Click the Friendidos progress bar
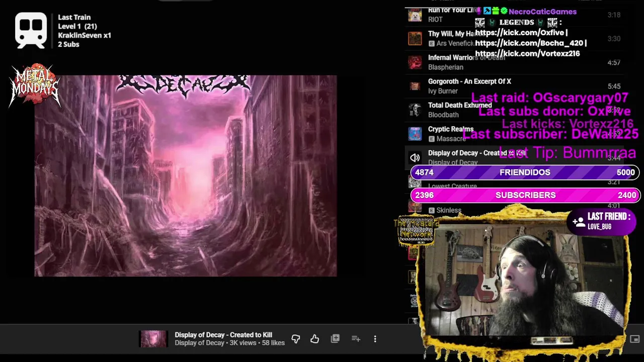 (525, 172)
